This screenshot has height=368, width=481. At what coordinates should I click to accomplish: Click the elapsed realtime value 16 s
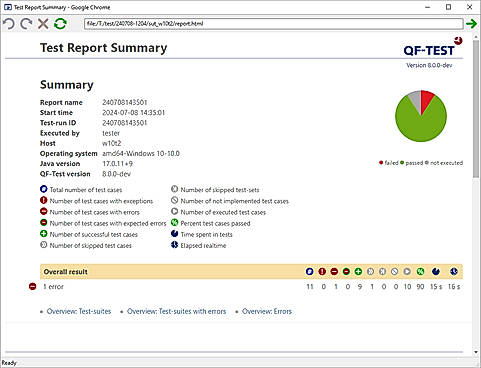[454, 286]
